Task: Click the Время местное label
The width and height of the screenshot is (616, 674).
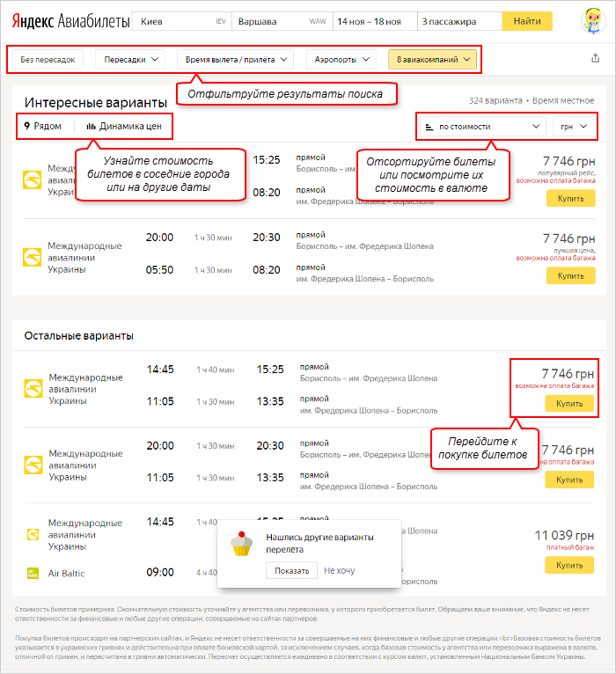Action: [x=563, y=100]
